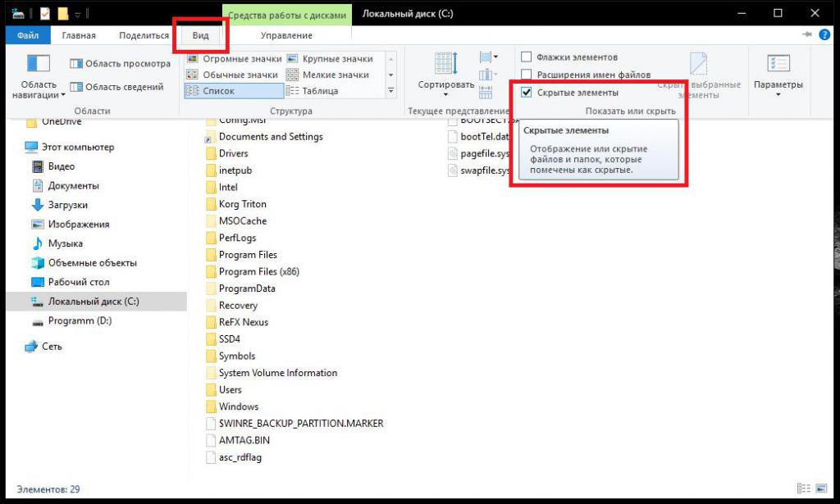This screenshot has width=840, height=504.
Task: Click the quick access new folder icon
Action: point(63,13)
